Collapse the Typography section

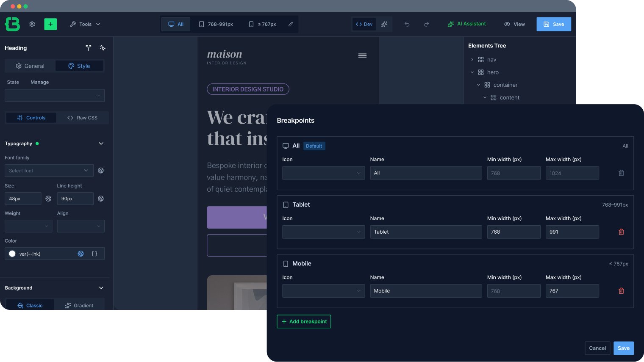pyautogui.click(x=101, y=144)
